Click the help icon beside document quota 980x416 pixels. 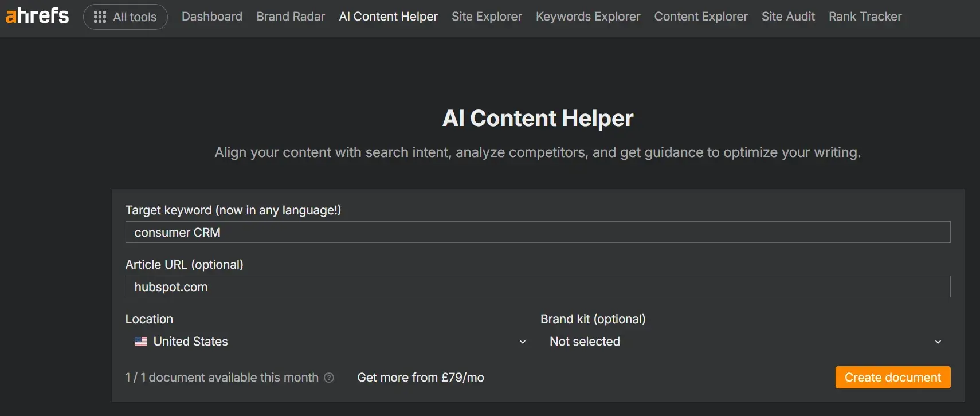(x=329, y=378)
